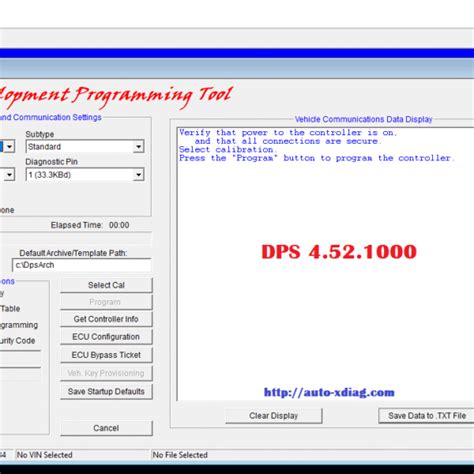Click the "Elapsed Time: 00:00" readout
The height and width of the screenshot is (474, 474).
coord(90,225)
